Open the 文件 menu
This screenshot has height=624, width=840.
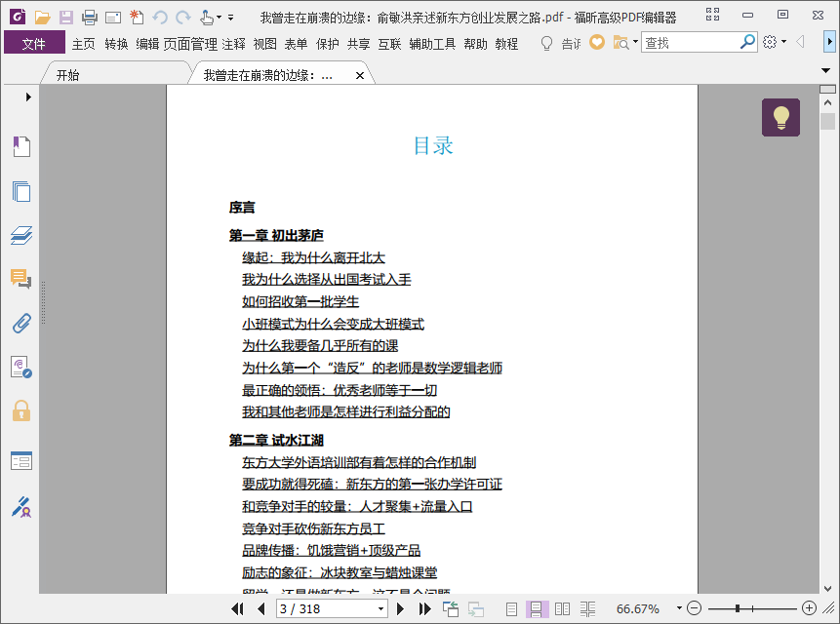34,42
